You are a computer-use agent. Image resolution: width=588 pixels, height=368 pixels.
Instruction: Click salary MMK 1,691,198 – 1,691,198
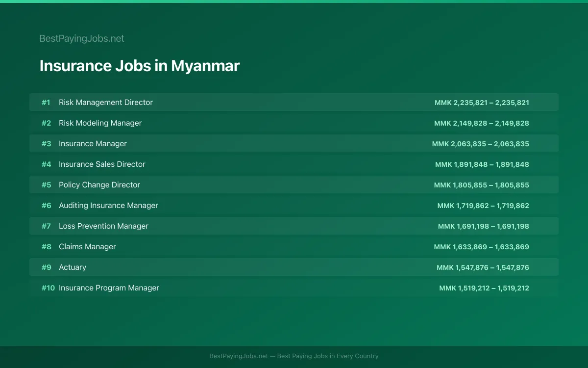coord(484,226)
